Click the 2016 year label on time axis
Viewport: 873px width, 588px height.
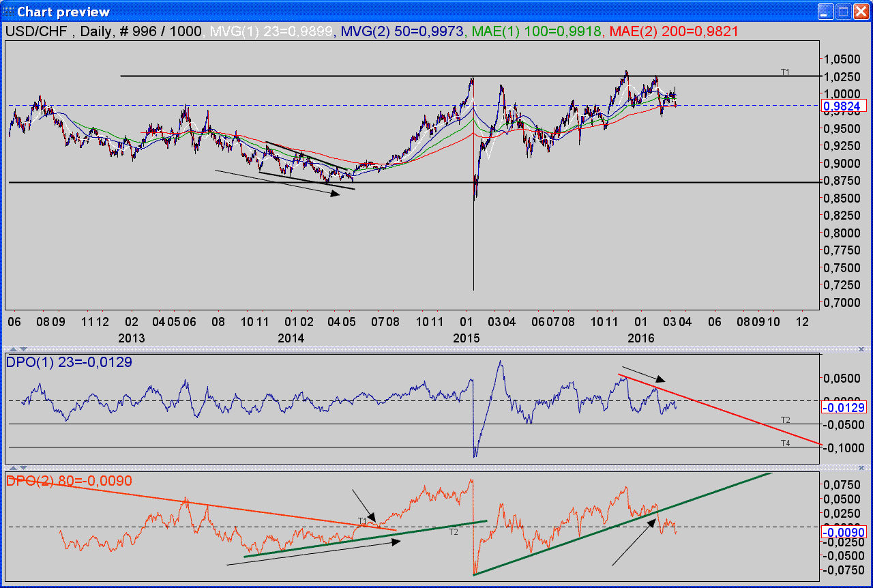pyautogui.click(x=641, y=338)
